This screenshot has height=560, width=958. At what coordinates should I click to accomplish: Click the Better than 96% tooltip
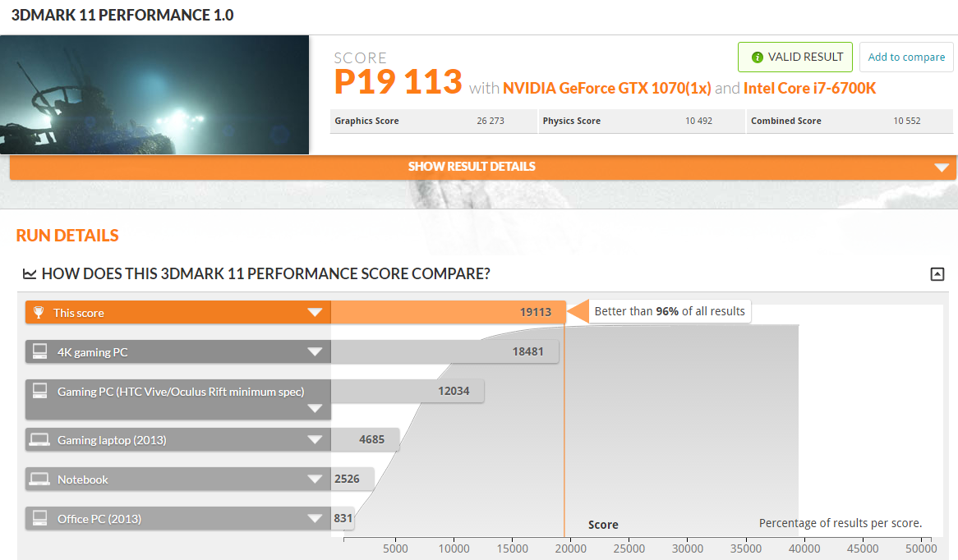pos(670,311)
